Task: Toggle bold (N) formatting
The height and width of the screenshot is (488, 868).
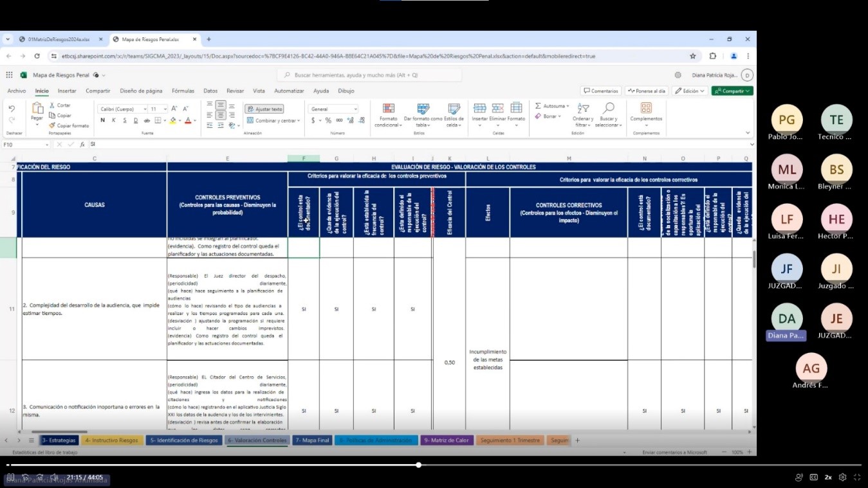Action: (x=102, y=120)
